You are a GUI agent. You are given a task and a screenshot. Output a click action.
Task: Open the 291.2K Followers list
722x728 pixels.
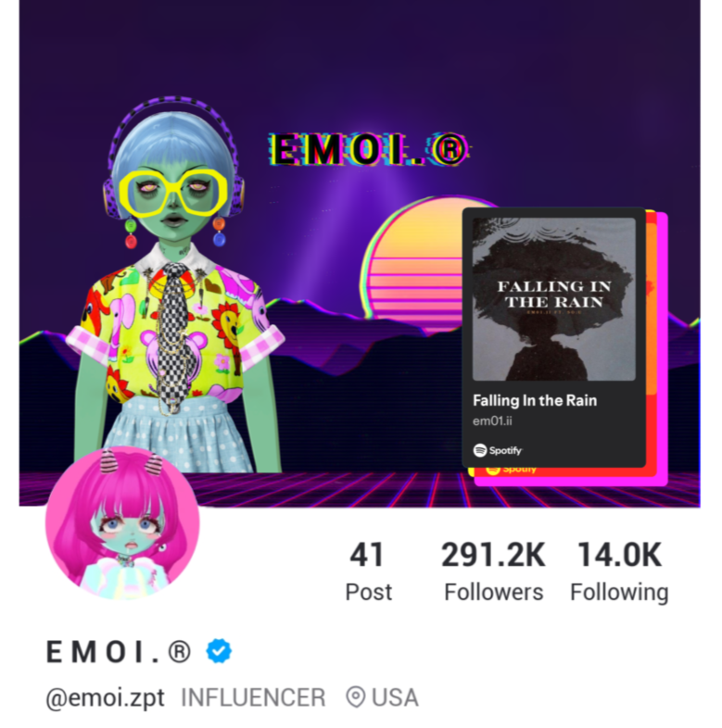(x=493, y=571)
